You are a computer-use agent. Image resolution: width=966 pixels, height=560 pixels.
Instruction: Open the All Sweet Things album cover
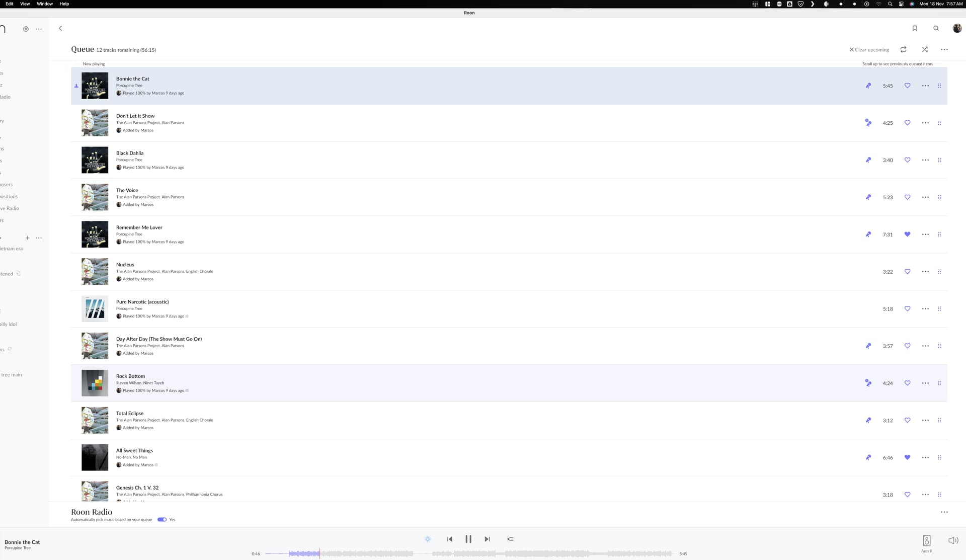tap(95, 457)
